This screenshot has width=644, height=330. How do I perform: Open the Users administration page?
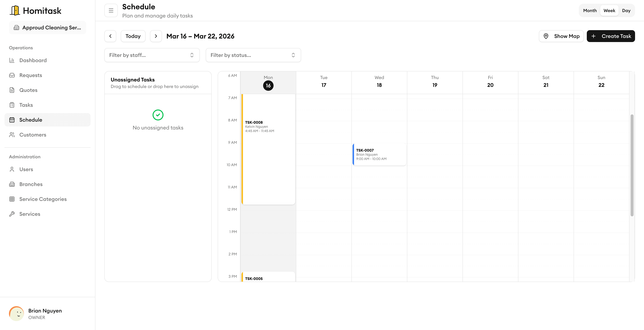(26, 169)
